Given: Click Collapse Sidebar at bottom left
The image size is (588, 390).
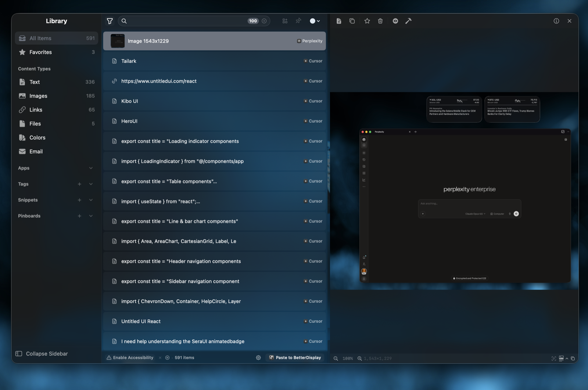Looking at the screenshot, I should pos(47,354).
